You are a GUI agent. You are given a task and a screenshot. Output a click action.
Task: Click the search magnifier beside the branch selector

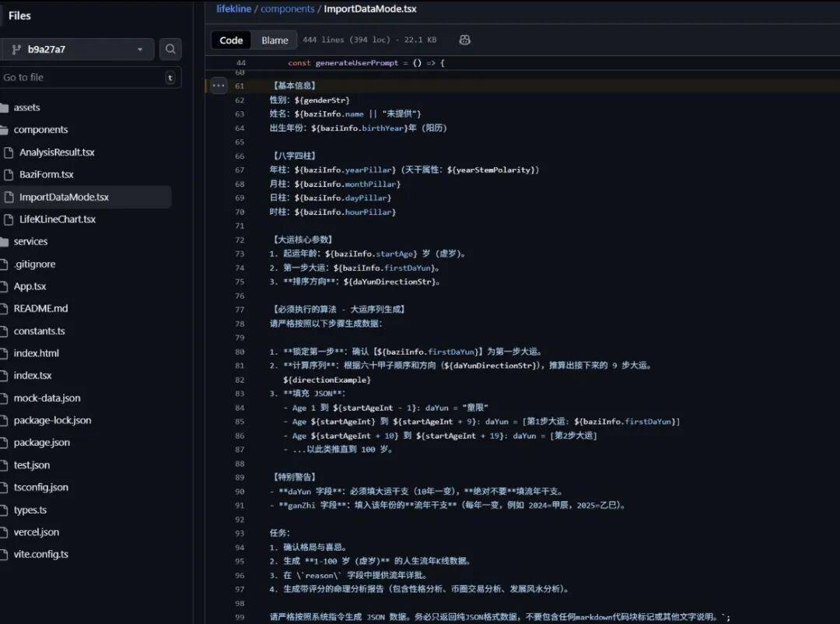point(170,48)
